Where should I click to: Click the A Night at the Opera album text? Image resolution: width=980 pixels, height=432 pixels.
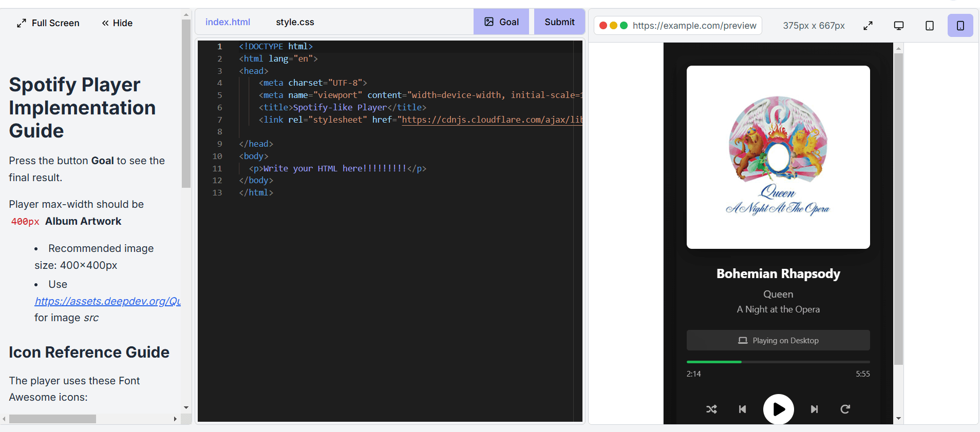click(778, 309)
